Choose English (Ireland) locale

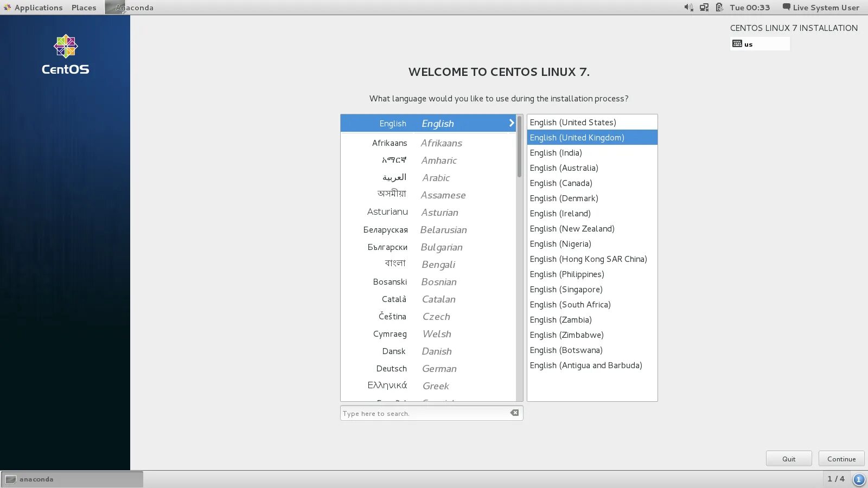point(592,214)
